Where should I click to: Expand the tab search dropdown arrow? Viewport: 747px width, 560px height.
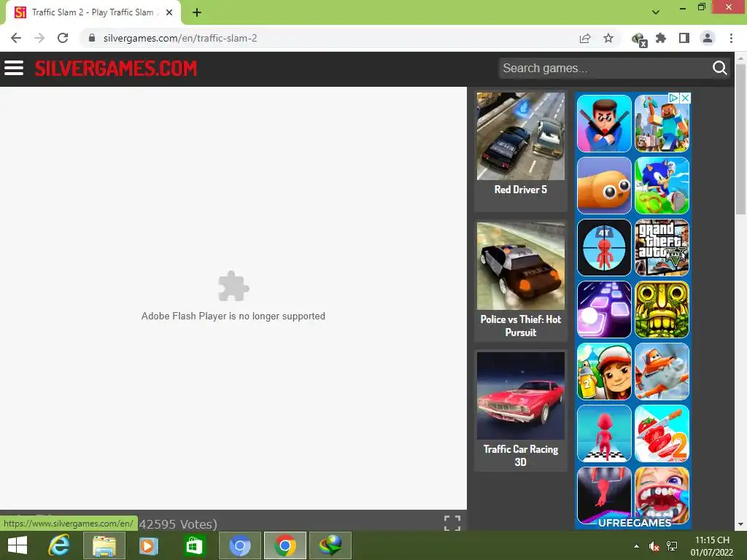pyautogui.click(x=656, y=12)
